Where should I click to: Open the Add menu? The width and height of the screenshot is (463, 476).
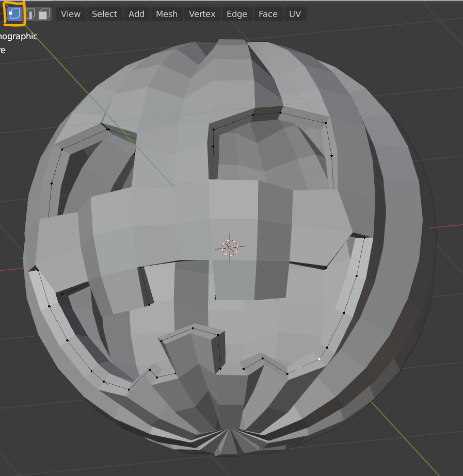(x=136, y=14)
